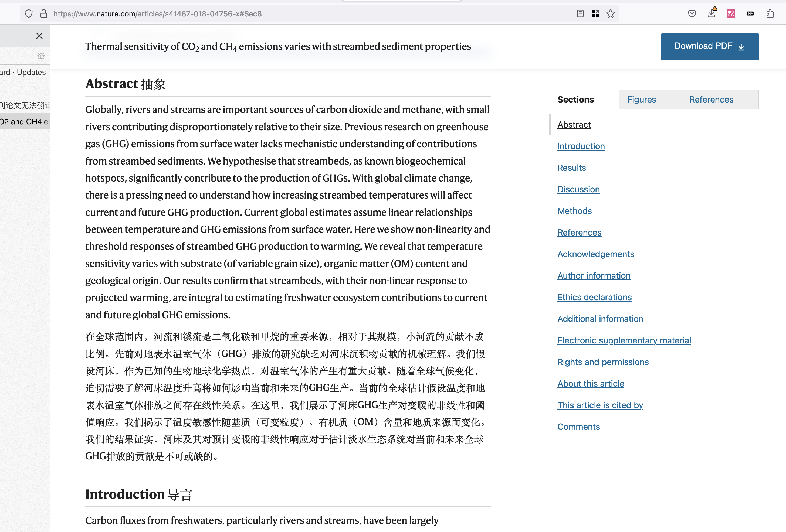Open the translation extension icon

pyautogui.click(x=731, y=13)
